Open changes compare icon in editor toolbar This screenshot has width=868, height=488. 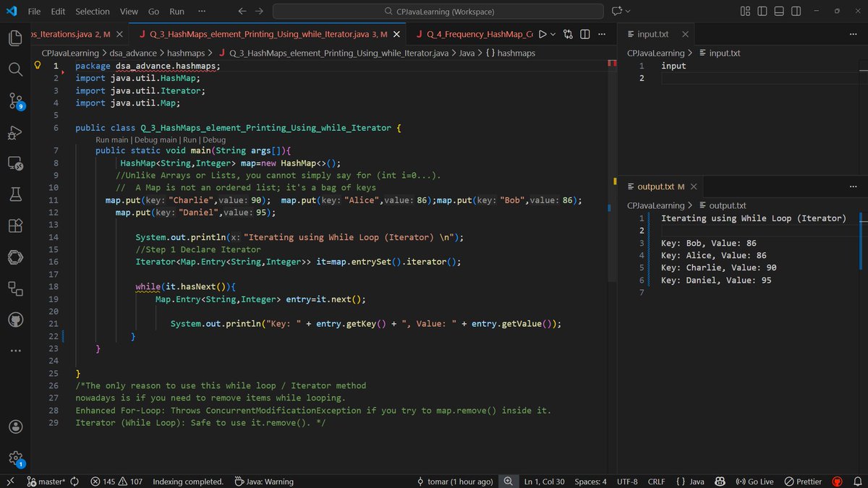tap(569, 34)
